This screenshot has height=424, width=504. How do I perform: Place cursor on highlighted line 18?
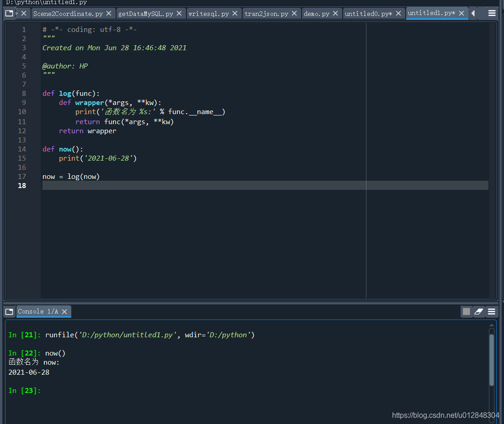(265, 185)
